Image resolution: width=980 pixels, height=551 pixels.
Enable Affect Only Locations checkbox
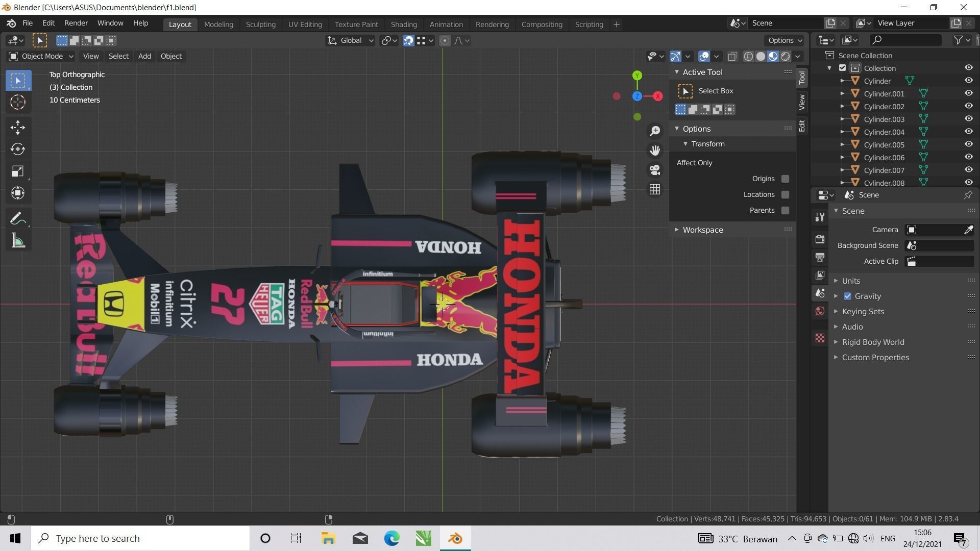click(x=785, y=195)
